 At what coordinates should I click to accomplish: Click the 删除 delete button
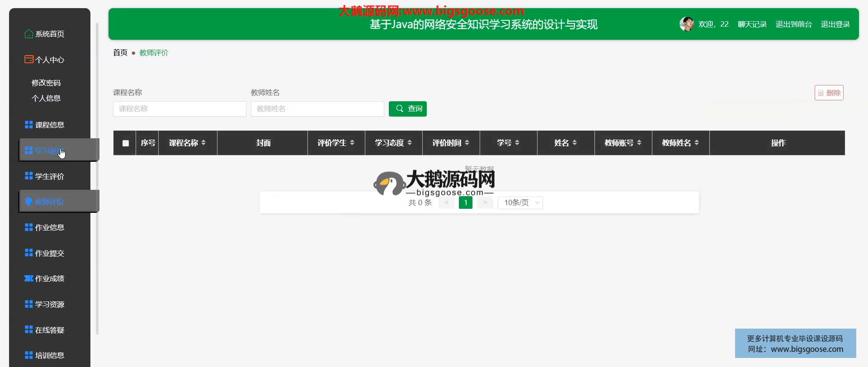[x=829, y=93]
